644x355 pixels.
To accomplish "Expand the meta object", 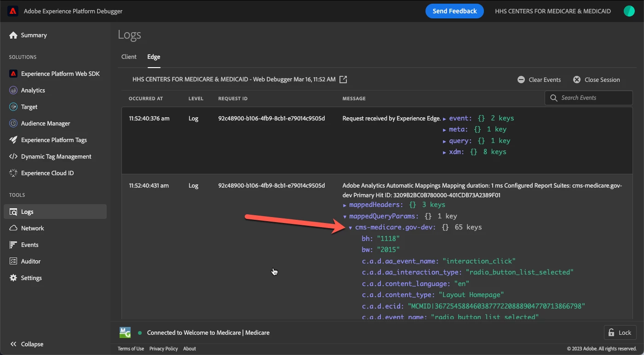I will 444,130.
